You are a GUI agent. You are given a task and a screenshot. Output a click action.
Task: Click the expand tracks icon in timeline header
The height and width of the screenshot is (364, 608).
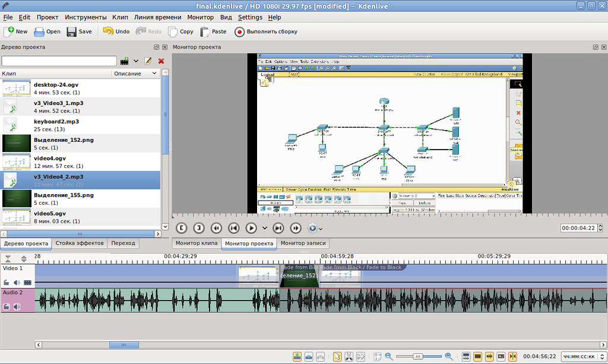(24, 259)
